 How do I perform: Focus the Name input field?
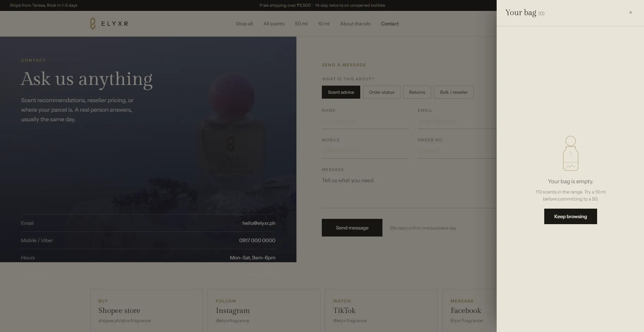pos(366,121)
